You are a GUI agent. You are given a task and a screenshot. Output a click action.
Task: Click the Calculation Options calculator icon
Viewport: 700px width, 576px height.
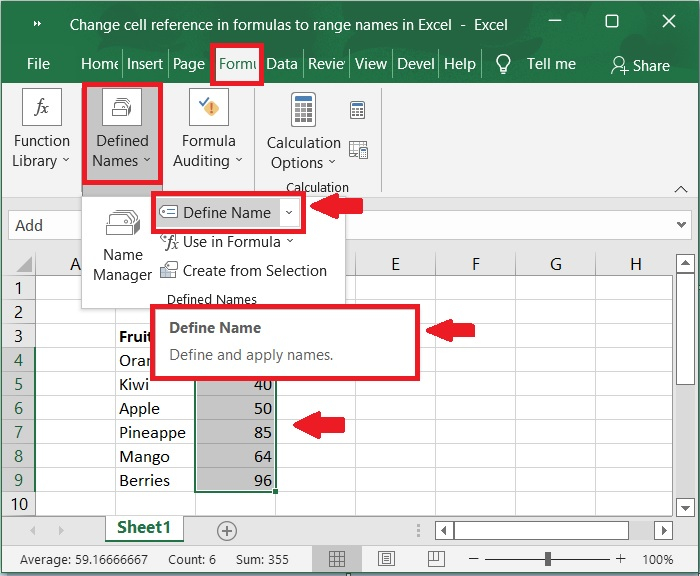tap(304, 111)
